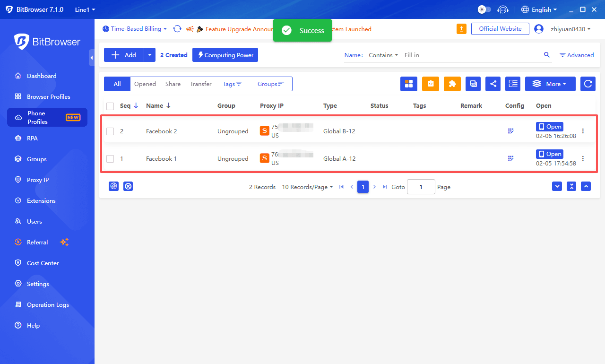This screenshot has width=605, height=364.
Task: Collapse the left sidebar panel
Action: (x=92, y=58)
